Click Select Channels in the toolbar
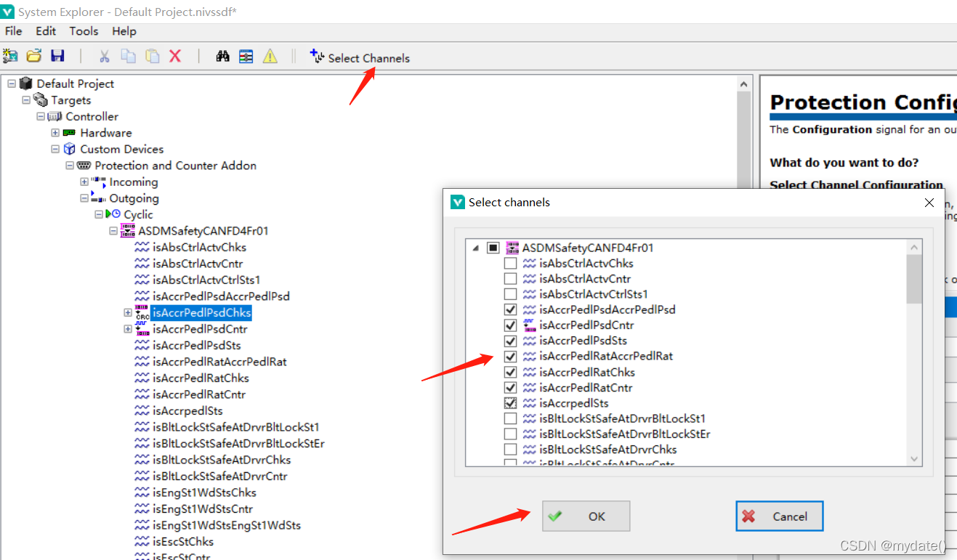Image resolution: width=957 pixels, height=560 pixels. click(x=360, y=57)
